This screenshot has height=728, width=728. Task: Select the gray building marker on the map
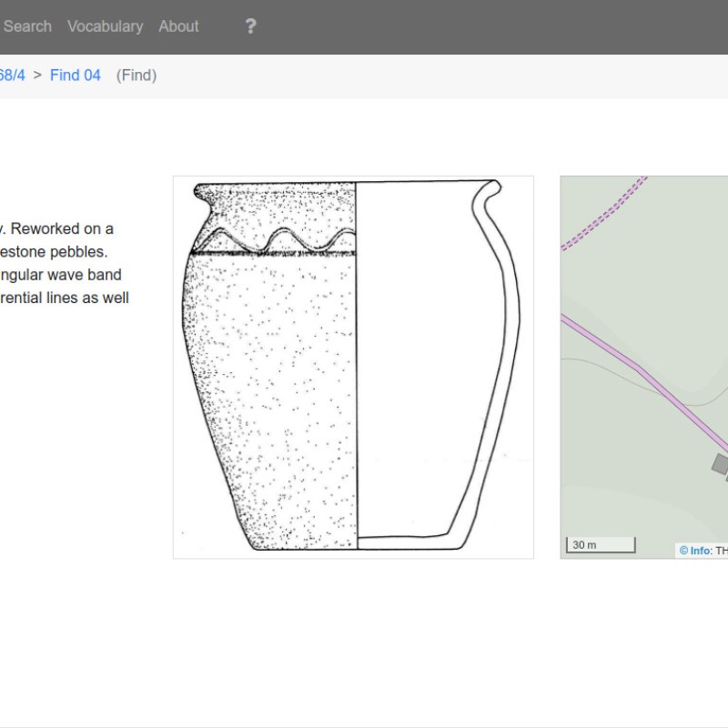pos(718,466)
